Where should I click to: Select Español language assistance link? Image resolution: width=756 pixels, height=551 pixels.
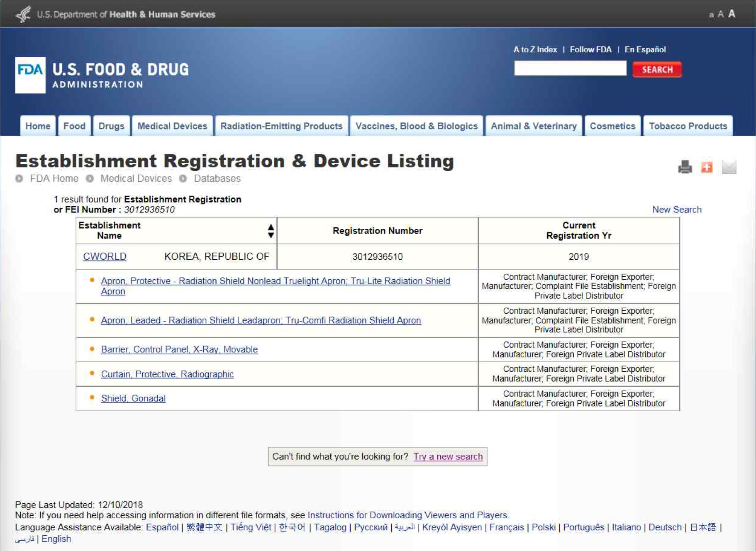click(162, 527)
